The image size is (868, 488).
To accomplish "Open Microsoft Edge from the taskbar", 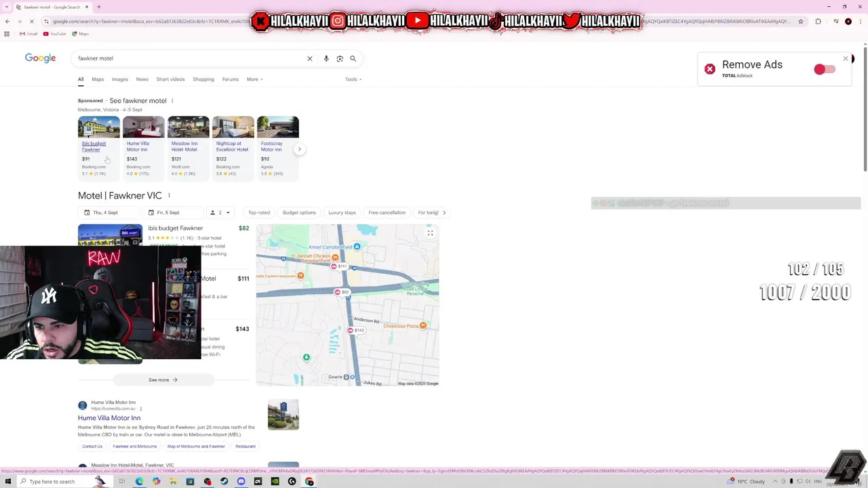I will pos(139,482).
